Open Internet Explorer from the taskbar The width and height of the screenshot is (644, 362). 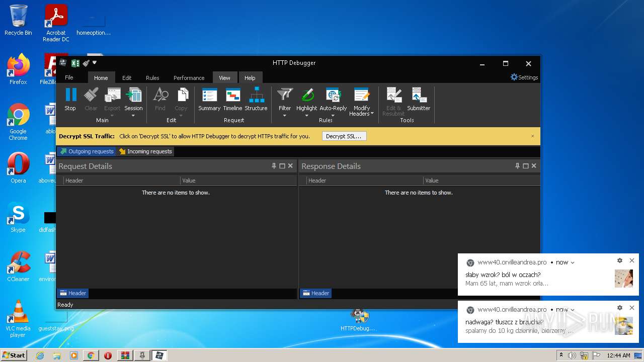[x=40, y=355]
